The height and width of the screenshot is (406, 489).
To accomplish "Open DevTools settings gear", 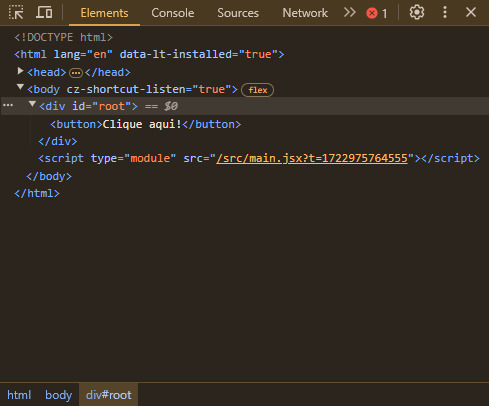I will tap(417, 13).
